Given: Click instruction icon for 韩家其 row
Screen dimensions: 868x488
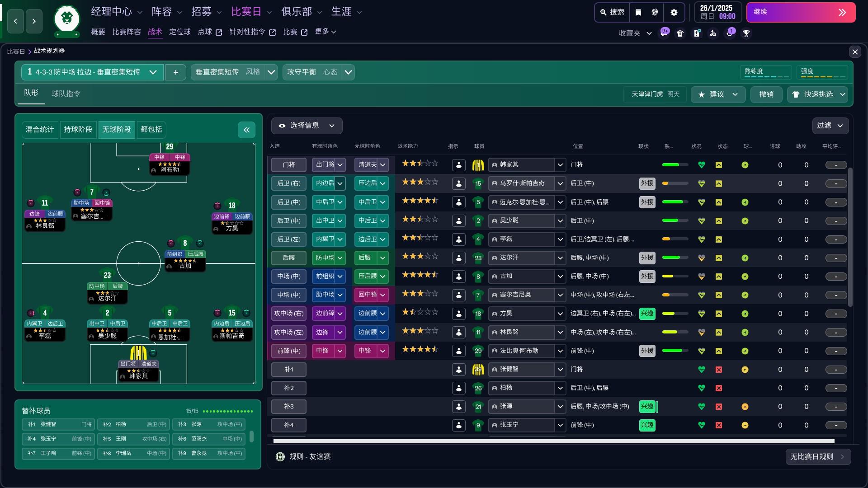Looking at the screenshot, I should pyautogui.click(x=458, y=165).
